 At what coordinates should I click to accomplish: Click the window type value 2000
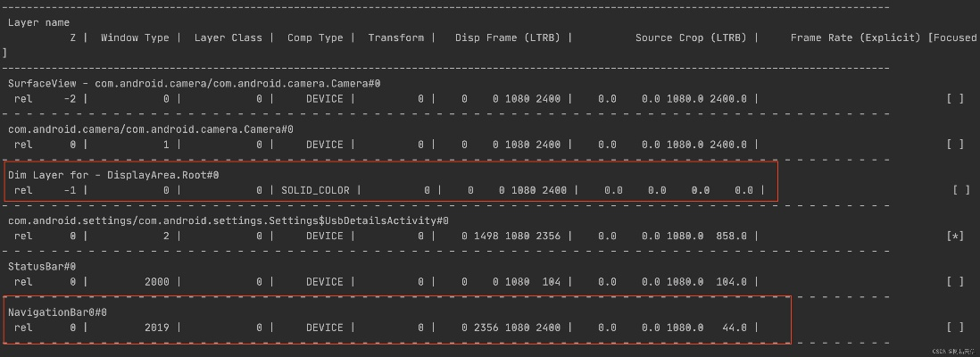(x=156, y=281)
